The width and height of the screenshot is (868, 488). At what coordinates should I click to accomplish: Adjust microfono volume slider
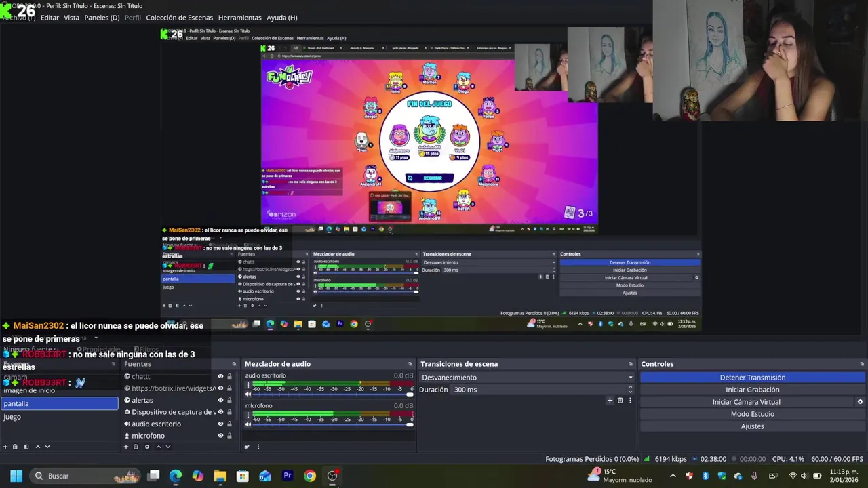tap(333, 424)
